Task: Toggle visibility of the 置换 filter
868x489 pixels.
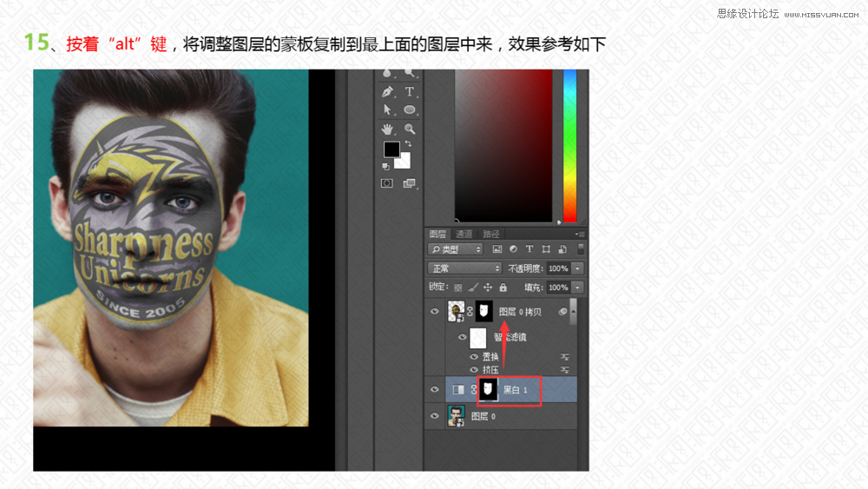Action: point(474,357)
